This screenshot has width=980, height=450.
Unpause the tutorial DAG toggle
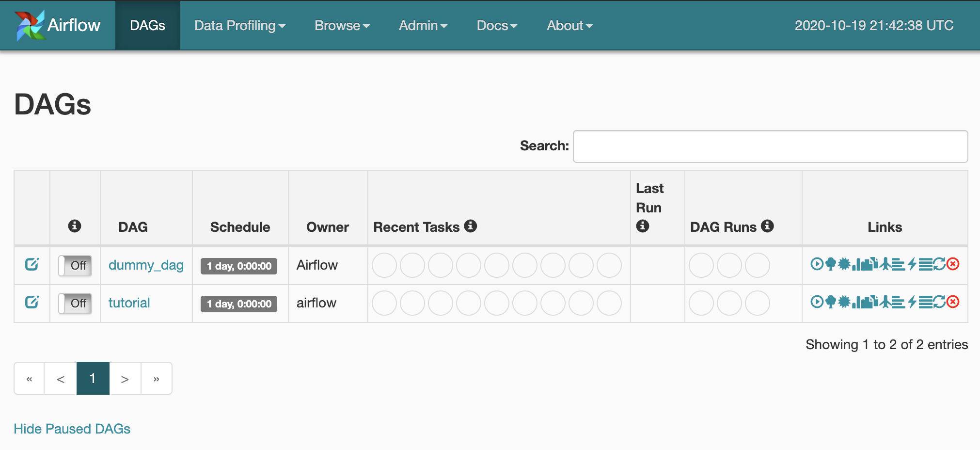click(75, 304)
